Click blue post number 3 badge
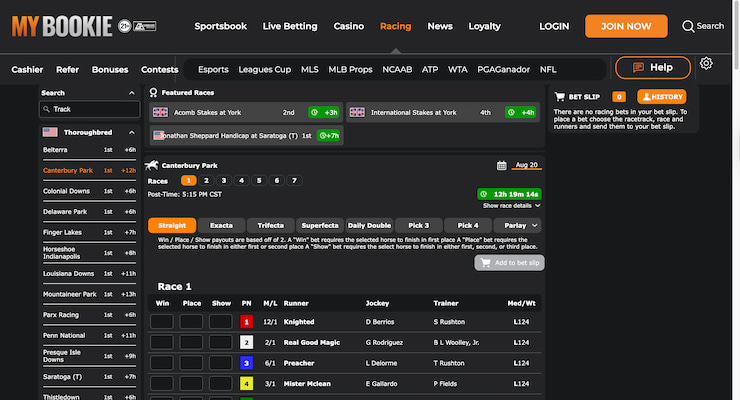740x400 pixels. pyautogui.click(x=246, y=363)
